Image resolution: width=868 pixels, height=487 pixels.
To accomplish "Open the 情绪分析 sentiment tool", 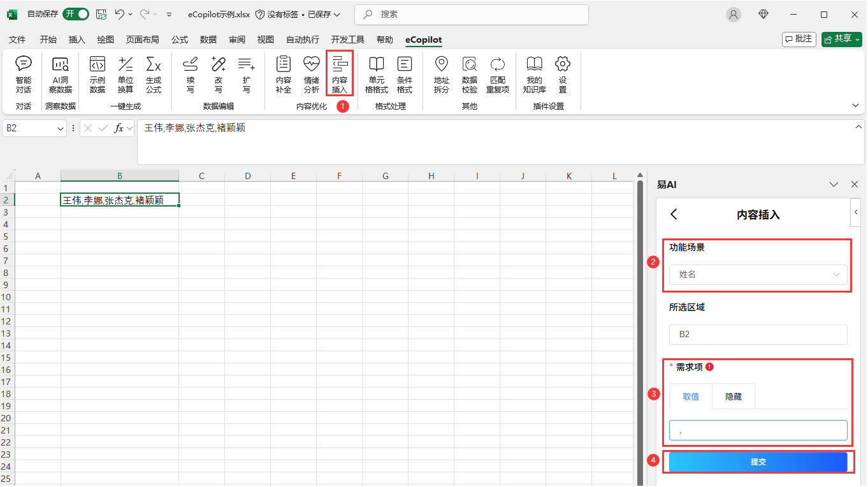I will tap(311, 74).
